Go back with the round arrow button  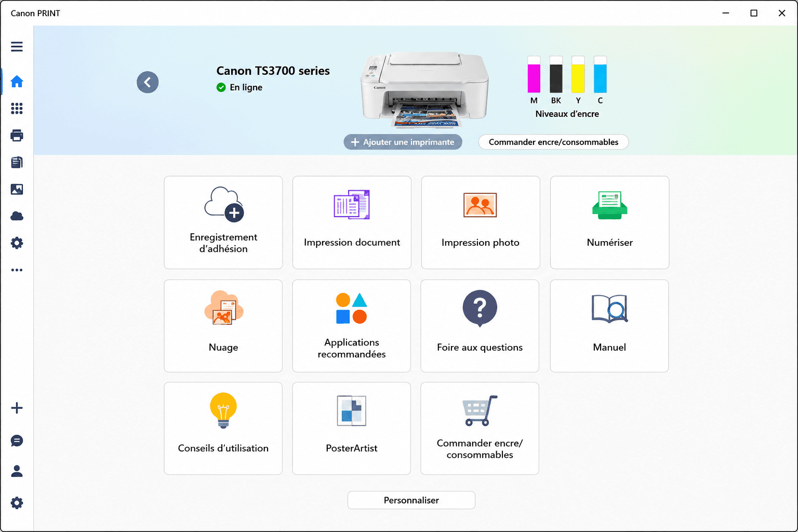pyautogui.click(x=148, y=82)
